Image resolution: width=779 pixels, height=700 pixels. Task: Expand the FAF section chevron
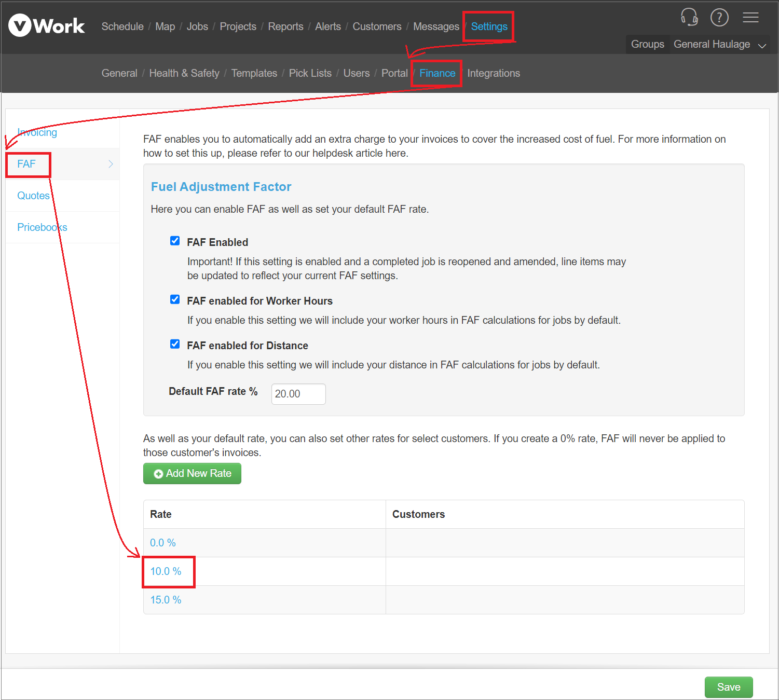click(111, 164)
